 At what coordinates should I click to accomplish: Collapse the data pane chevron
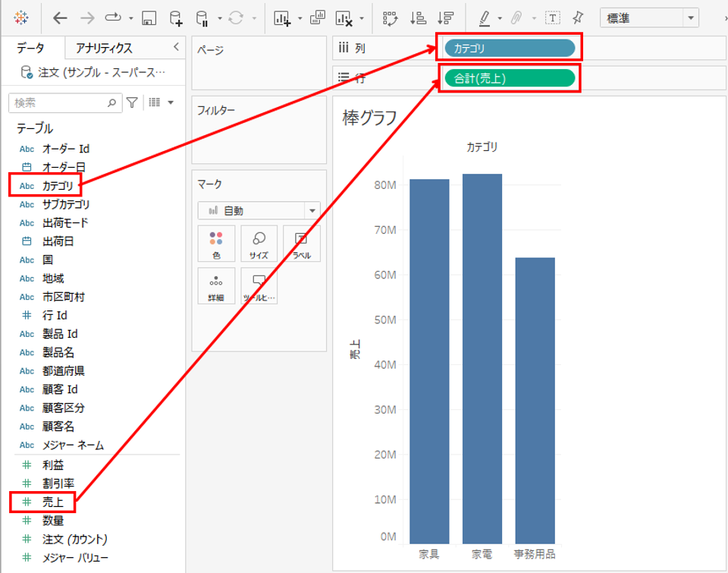point(176,46)
